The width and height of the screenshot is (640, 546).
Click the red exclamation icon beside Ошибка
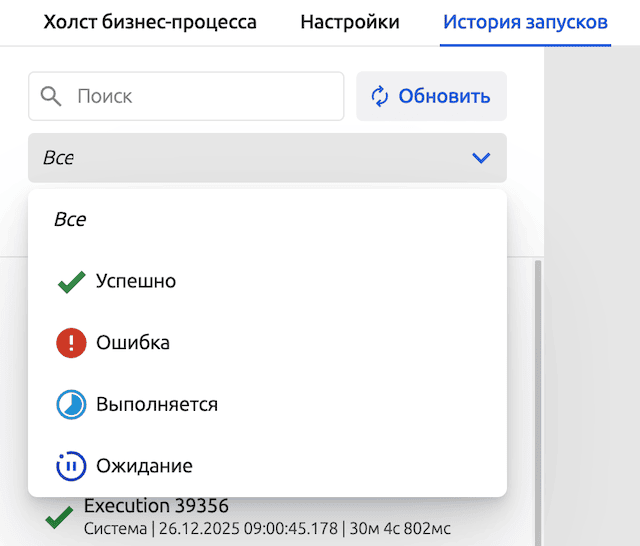click(71, 343)
